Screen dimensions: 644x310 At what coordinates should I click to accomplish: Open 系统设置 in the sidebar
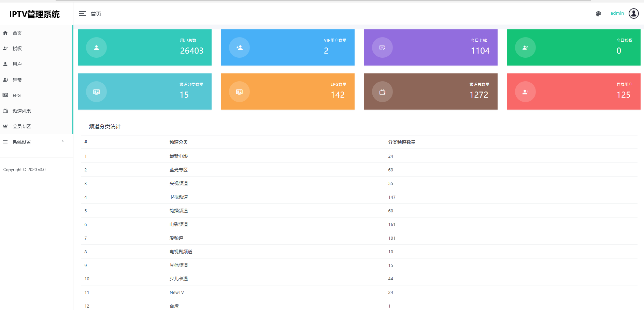point(22,142)
